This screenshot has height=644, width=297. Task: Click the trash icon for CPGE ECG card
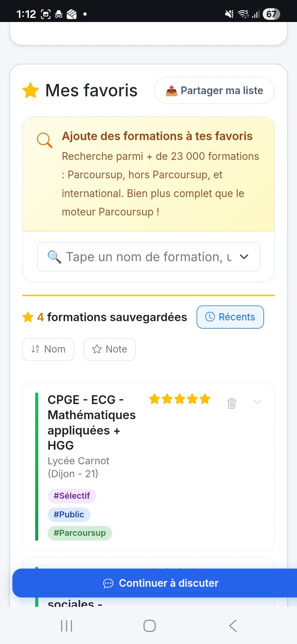pyautogui.click(x=232, y=403)
